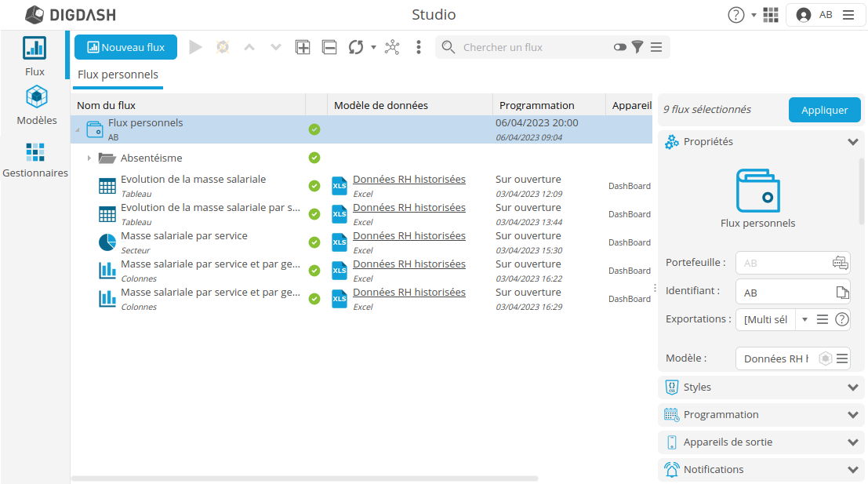868x484 pixels.
Task: Open the application grid icon in header
Action: pos(771,15)
